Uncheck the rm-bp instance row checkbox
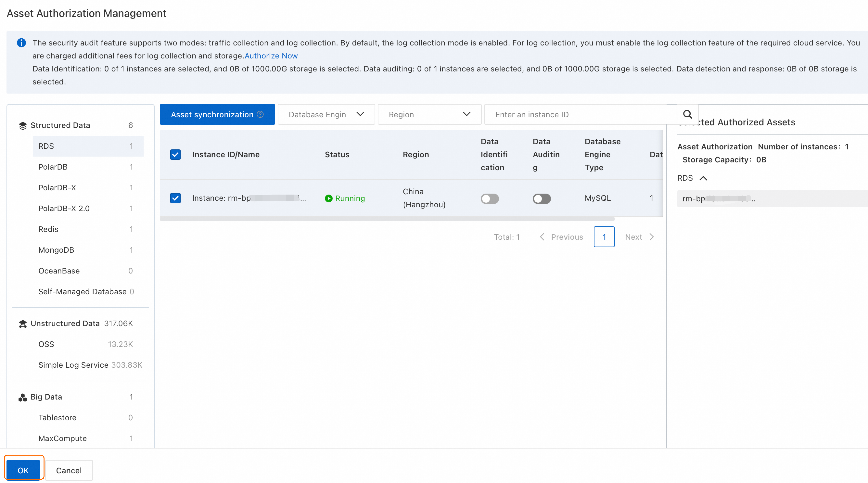Image resolution: width=868 pixels, height=483 pixels. click(x=175, y=198)
